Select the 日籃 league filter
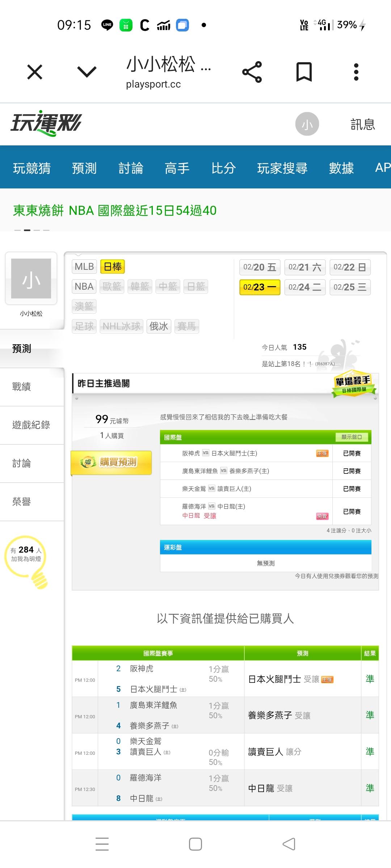Screen dimensions: 391x868 pyautogui.click(x=196, y=286)
